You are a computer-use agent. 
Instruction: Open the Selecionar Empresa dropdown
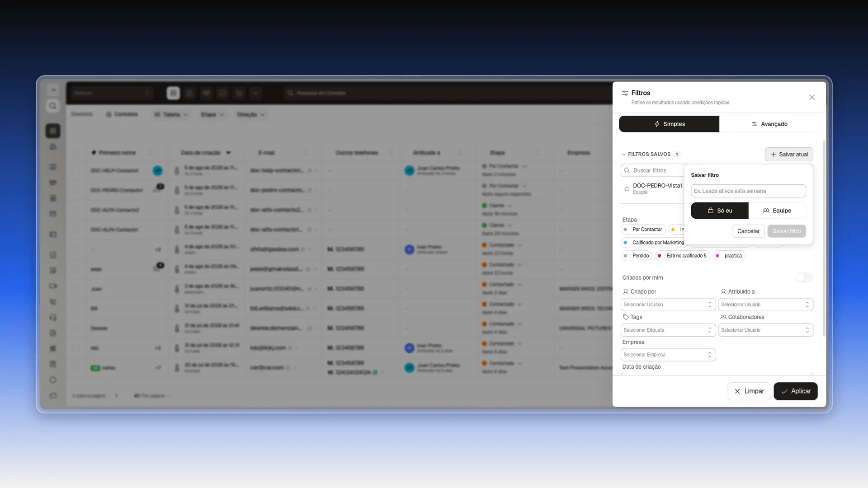(668, 355)
